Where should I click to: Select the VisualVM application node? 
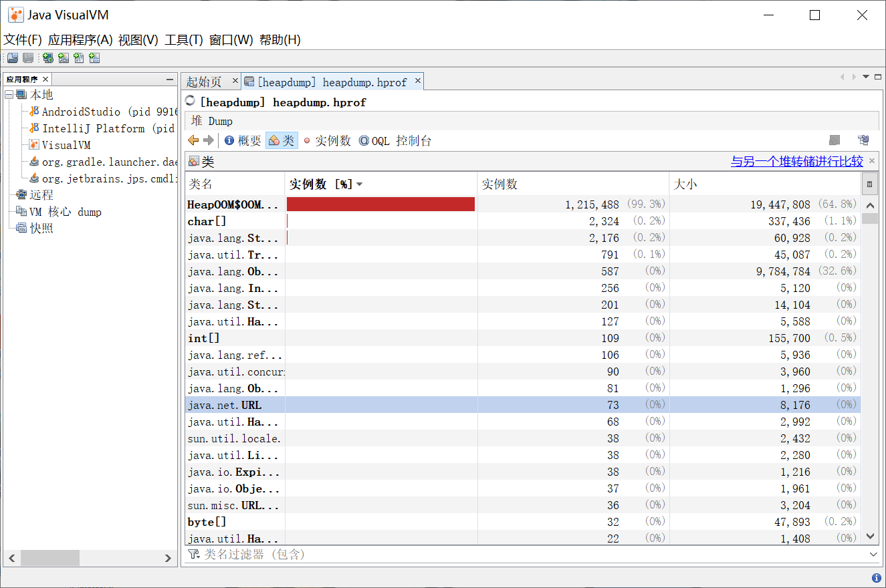(66, 145)
